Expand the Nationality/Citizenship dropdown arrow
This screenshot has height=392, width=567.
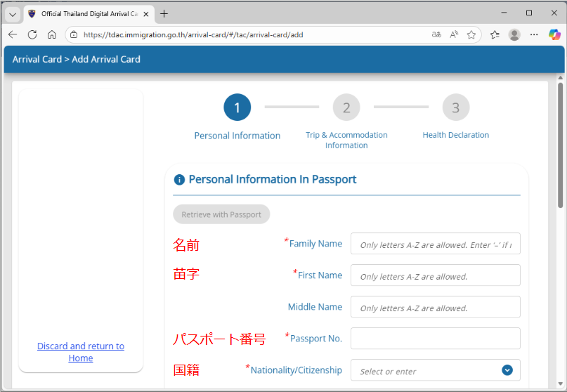[507, 370]
